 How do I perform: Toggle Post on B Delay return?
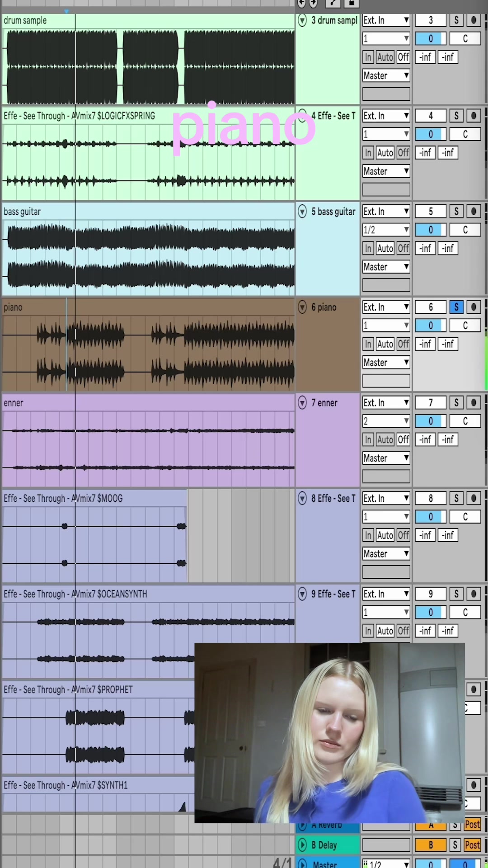(472, 844)
